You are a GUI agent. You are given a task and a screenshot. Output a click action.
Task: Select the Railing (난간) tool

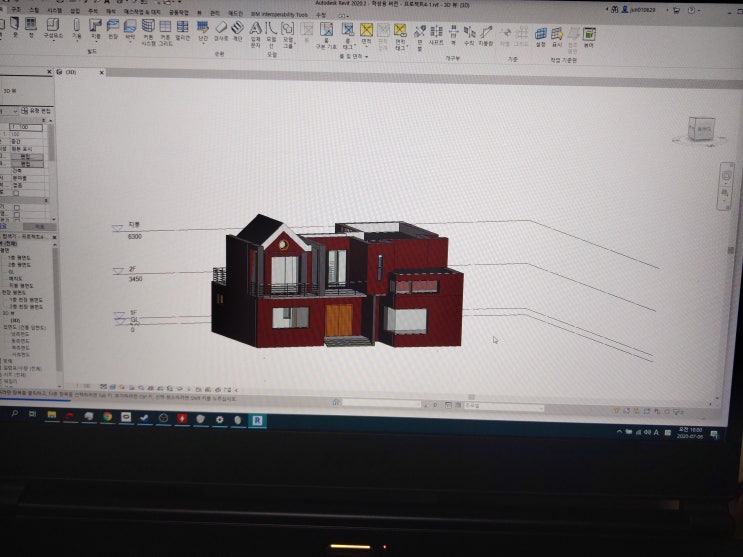click(x=203, y=31)
